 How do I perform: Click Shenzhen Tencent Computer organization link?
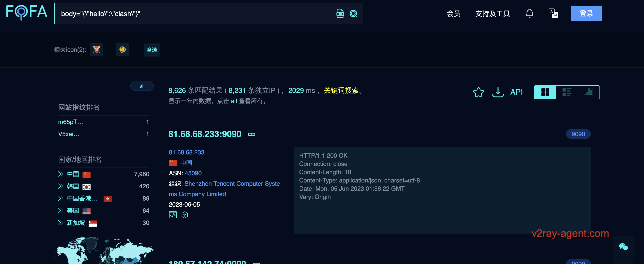coord(224,189)
